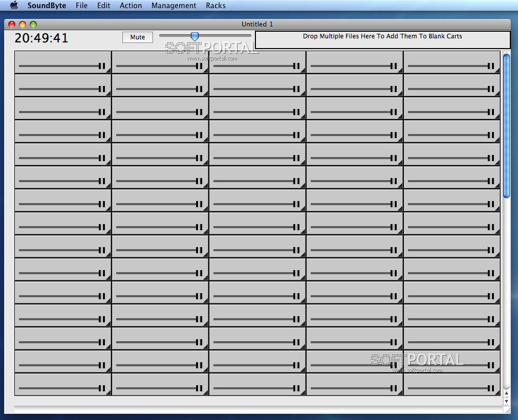
Task: Click pause icon of second row, first column cart
Action: click(x=102, y=89)
